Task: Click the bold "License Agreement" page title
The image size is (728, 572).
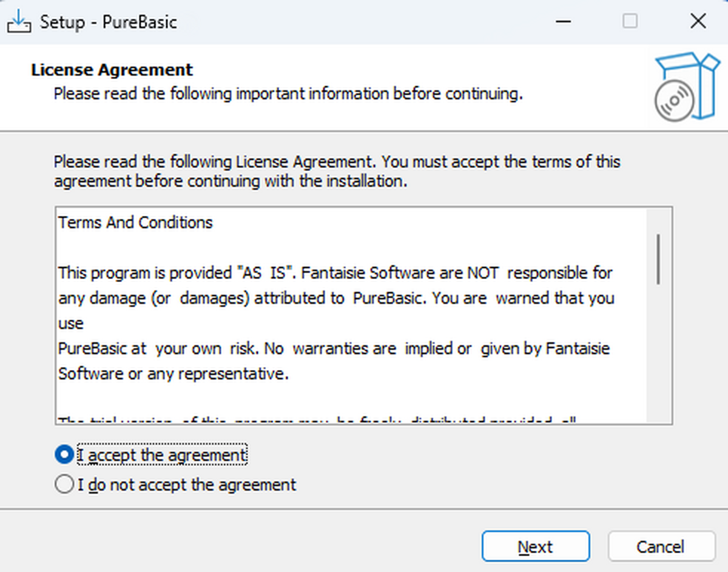Action: click(112, 70)
